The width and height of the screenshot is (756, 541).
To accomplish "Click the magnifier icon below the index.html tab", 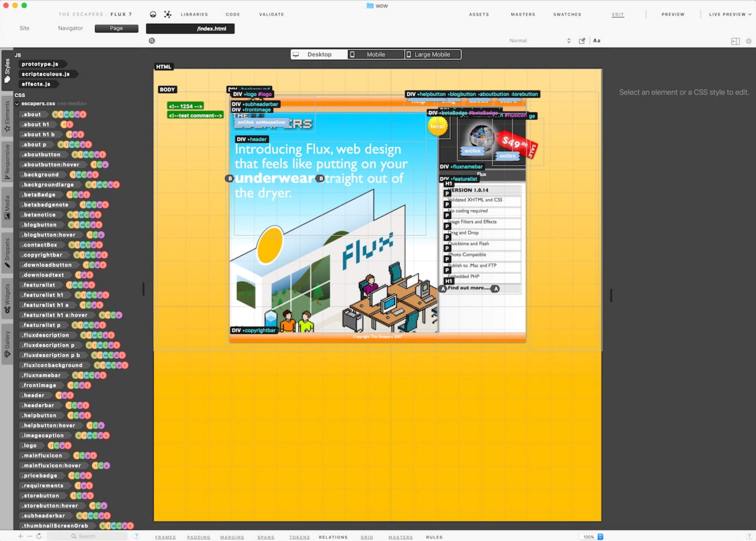I will point(152,41).
